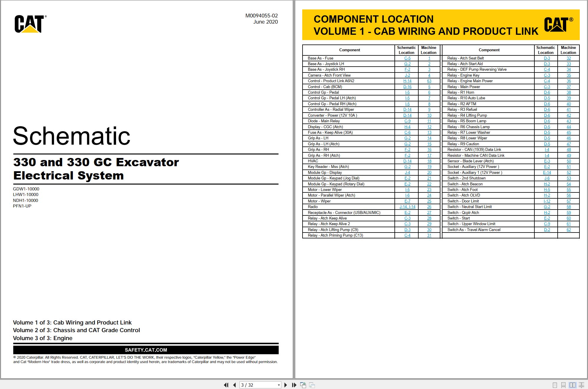The height and width of the screenshot is (389, 588).
Task: Click serial prefix GDW1-10000
Action: point(26,189)
